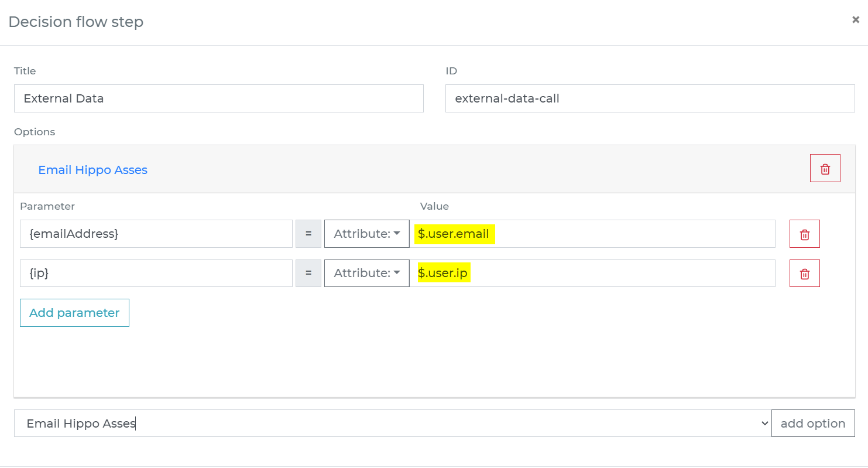Click the Value column header
This screenshot has width=868, height=468.
[434, 206]
